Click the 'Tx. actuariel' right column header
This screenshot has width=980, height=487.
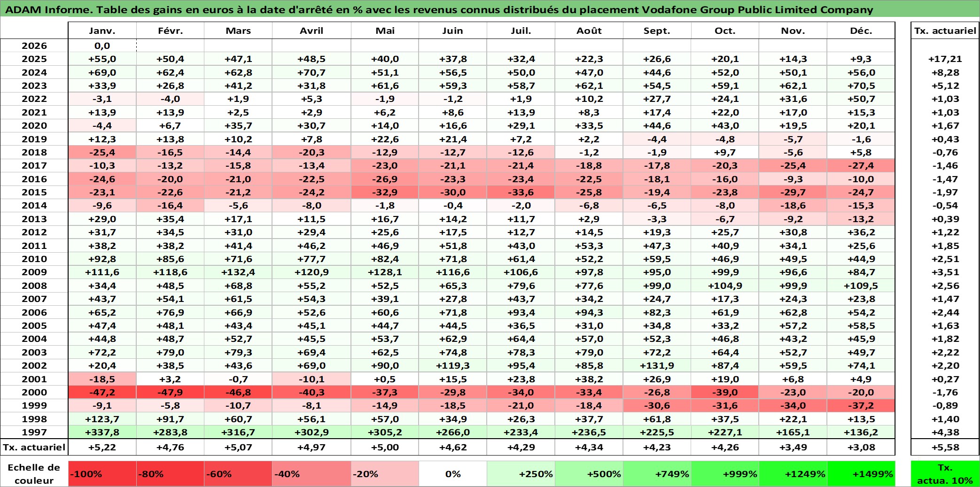945,31
